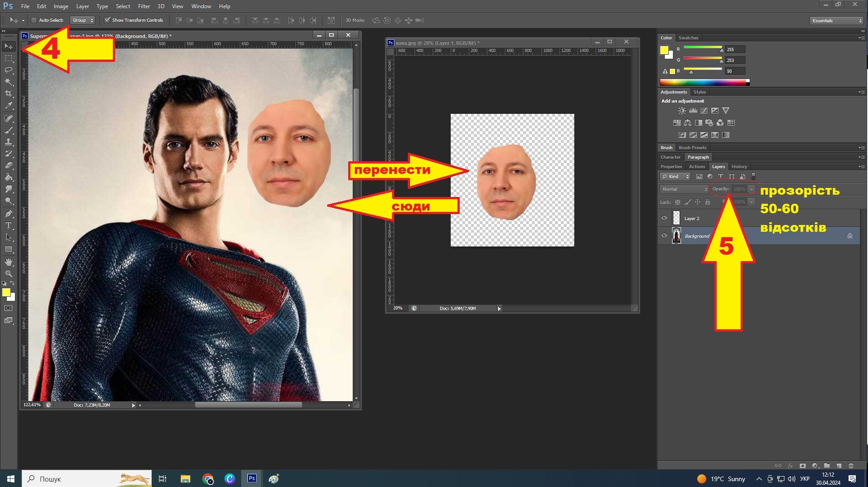Select the Spot Healing Brush tool
The height and width of the screenshot is (487, 868).
9,118
